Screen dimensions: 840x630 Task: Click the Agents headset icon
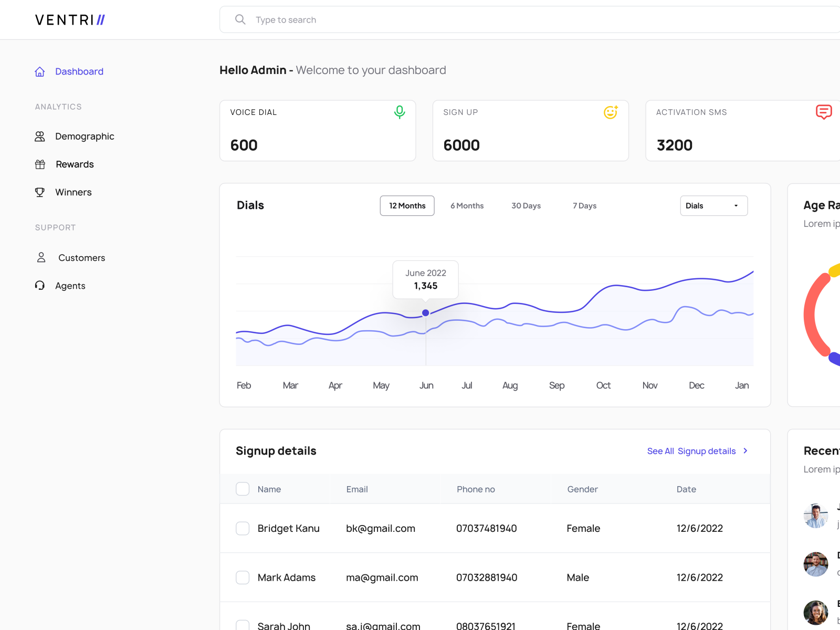(x=40, y=285)
